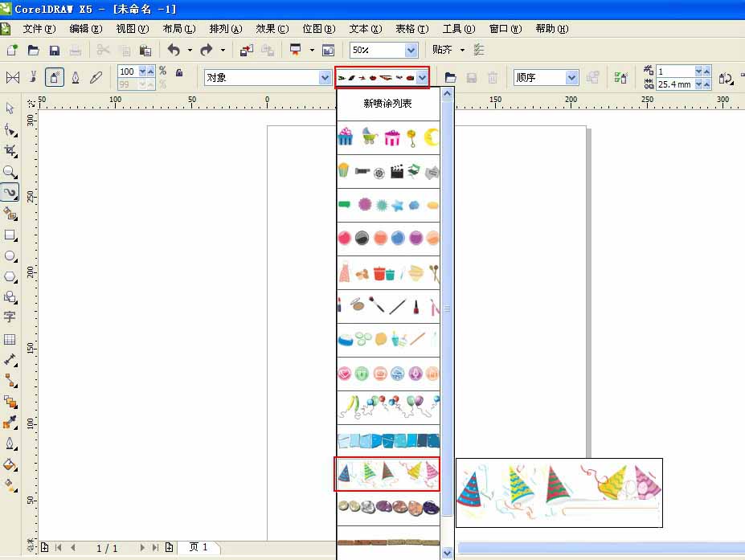Select the Ellipse tool

(x=10, y=256)
